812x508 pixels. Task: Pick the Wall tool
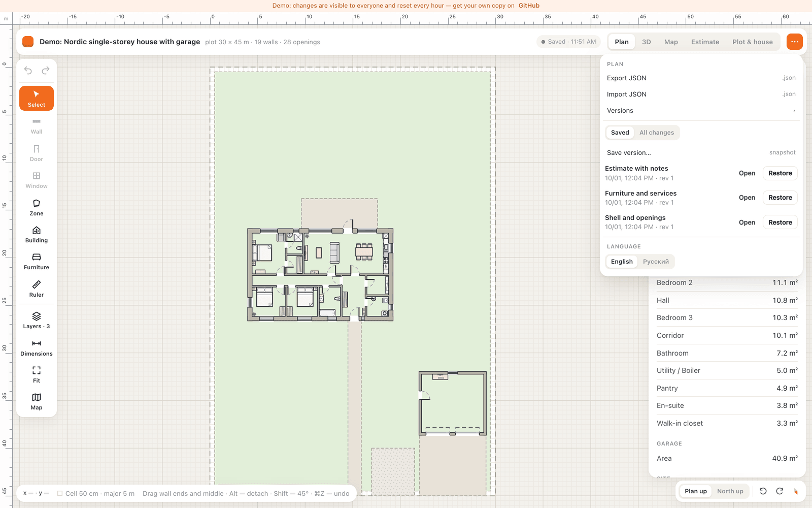click(37, 126)
